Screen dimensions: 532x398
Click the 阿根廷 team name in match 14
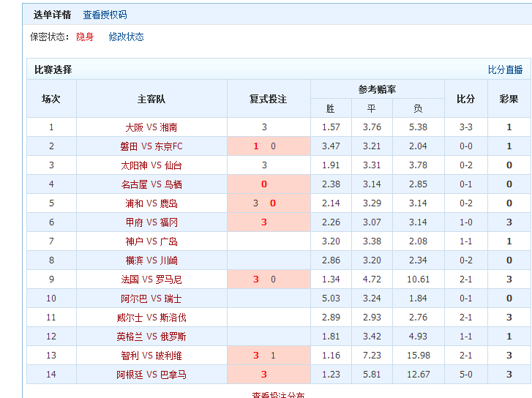[130, 375]
